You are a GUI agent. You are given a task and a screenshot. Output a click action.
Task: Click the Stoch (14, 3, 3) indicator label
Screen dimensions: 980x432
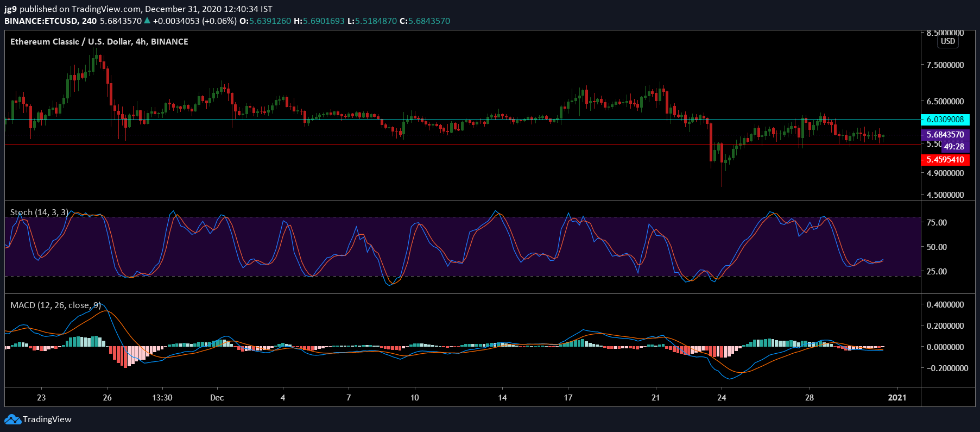click(x=40, y=212)
